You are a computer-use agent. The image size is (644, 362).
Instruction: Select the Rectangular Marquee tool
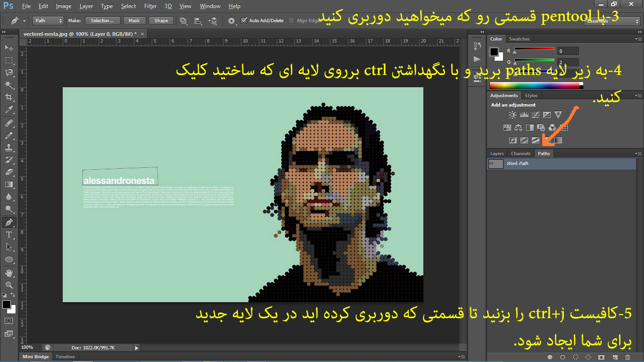coord(9,60)
